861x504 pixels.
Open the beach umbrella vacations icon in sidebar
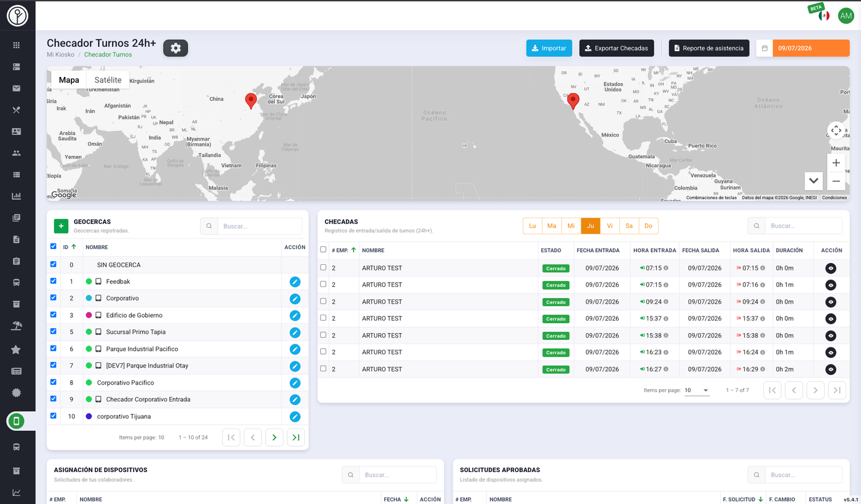click(17, 326)
